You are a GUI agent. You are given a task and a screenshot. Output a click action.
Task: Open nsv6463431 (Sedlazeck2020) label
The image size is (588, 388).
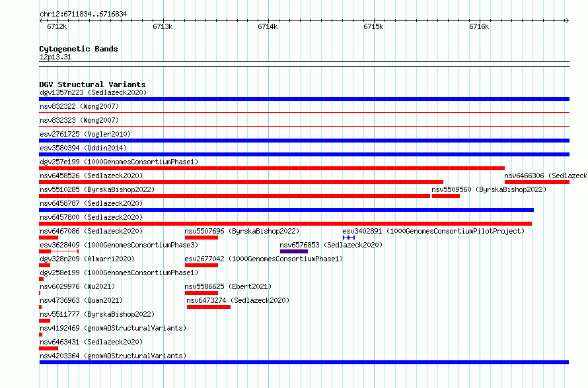91,342
